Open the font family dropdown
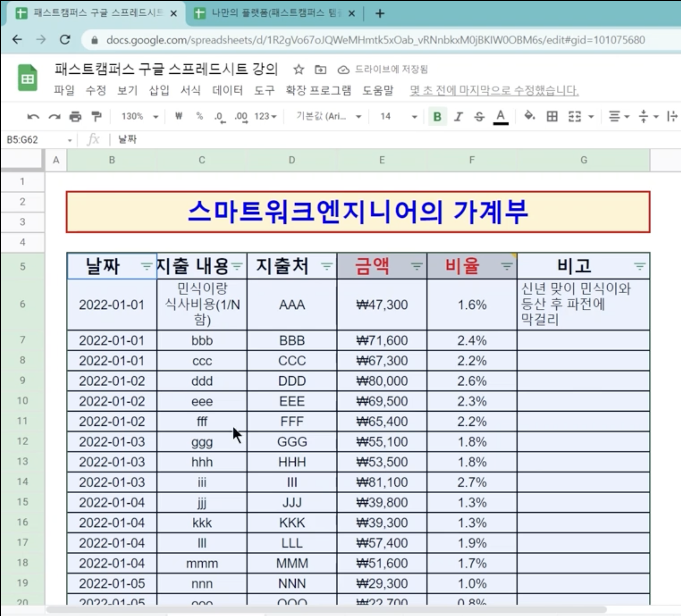The image size is (681, 616). pyautogui.click(x=328, y=116)
